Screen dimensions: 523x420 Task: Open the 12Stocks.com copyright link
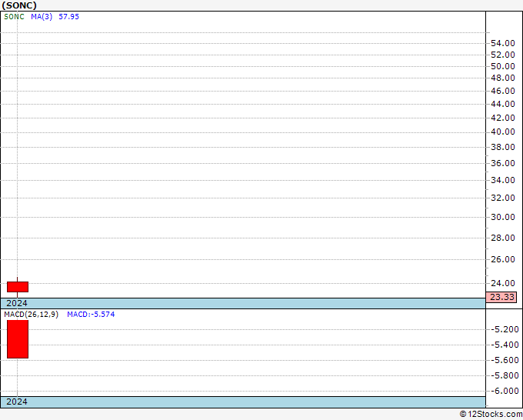(491, 415)
